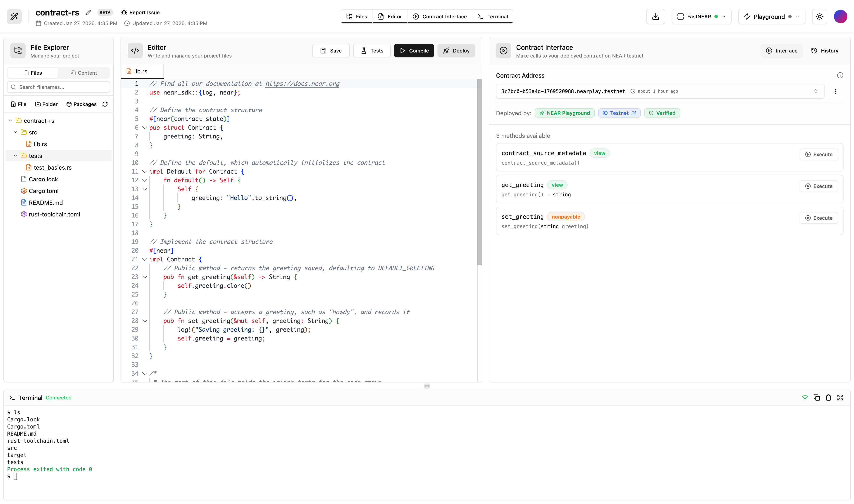Open the contract address selector
854x504 pixels.
click(660, 91)
